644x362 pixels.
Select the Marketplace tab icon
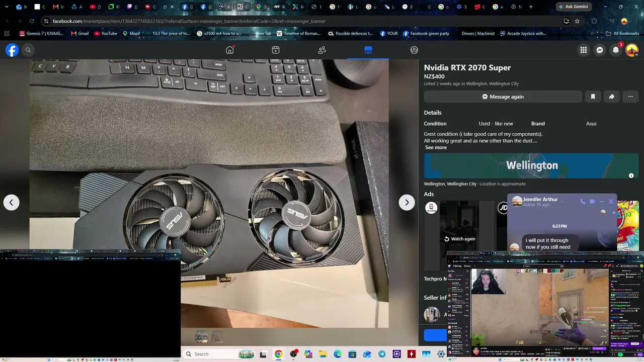[368, 50]
